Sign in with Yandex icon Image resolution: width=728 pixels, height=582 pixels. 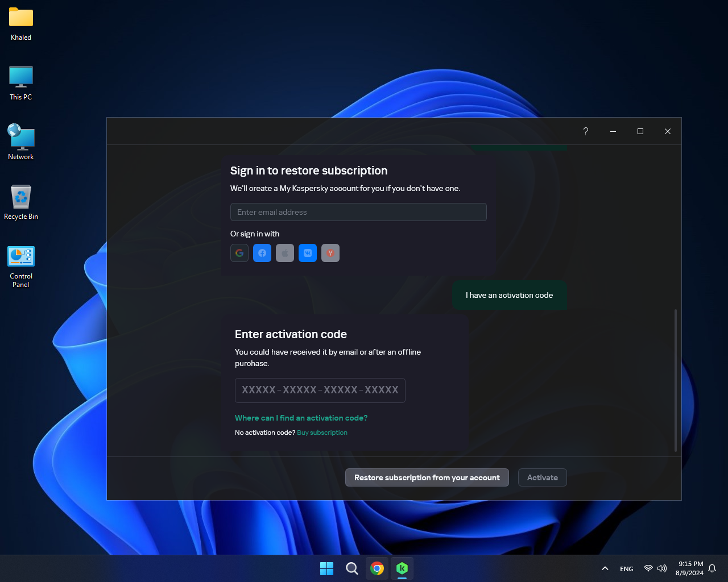coord(330,253)
